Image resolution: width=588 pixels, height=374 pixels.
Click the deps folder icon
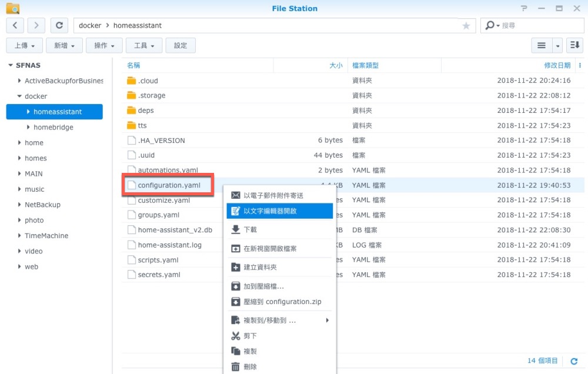coord(131,111)
